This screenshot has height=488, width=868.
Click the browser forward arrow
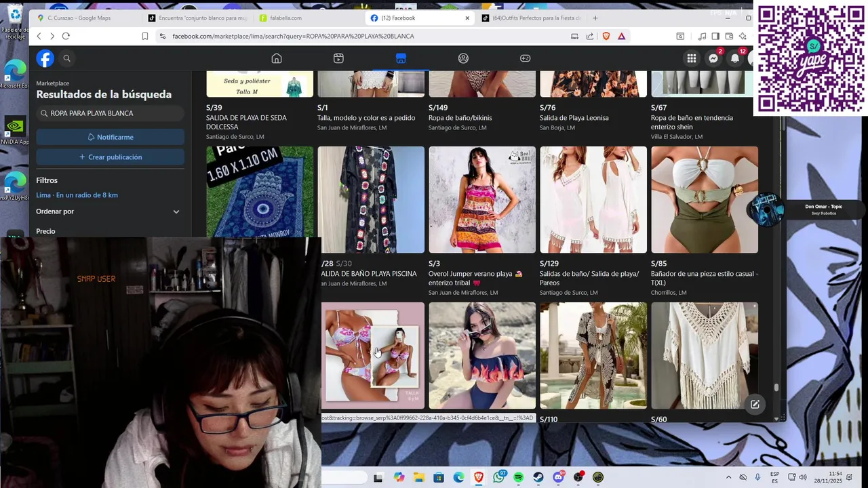52,36
